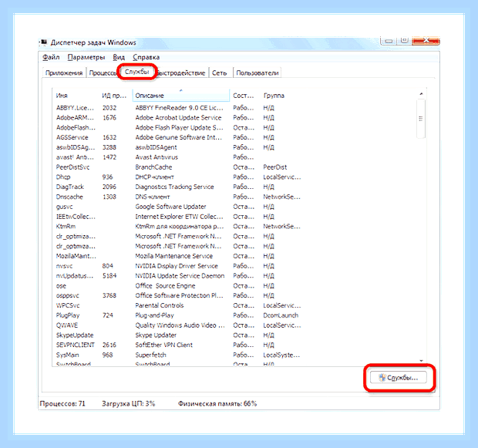Select the Dnscache service row
The image size is (478, 448).
click(180, 197)
